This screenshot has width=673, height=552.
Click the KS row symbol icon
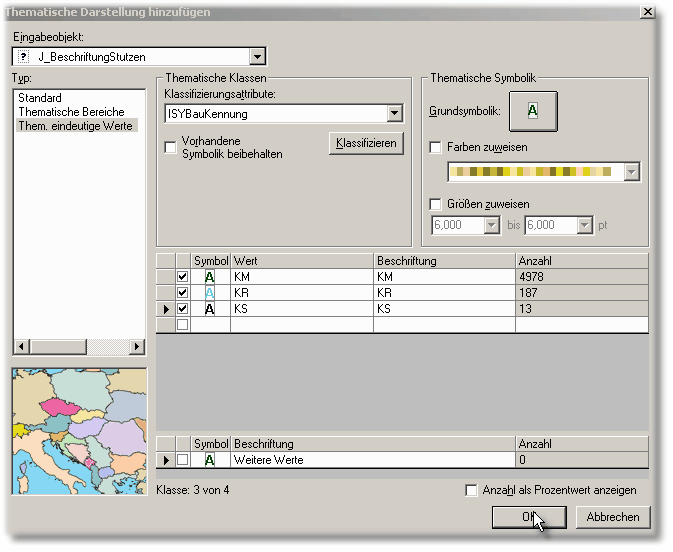[210, 309]
